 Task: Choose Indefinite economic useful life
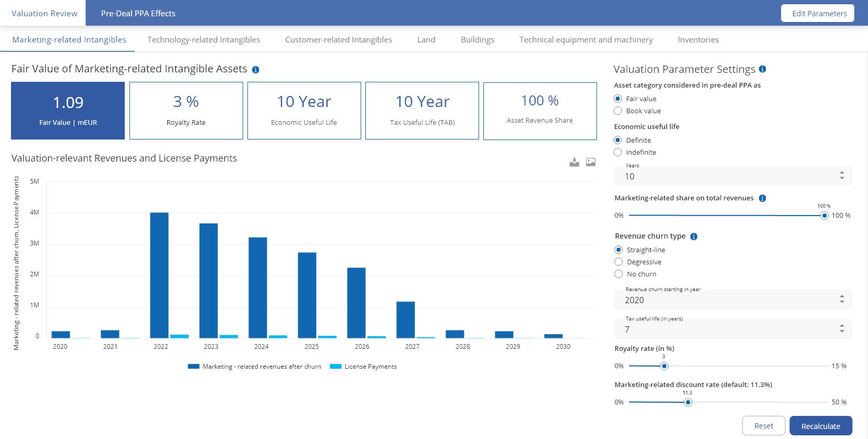tap(618, 152)
